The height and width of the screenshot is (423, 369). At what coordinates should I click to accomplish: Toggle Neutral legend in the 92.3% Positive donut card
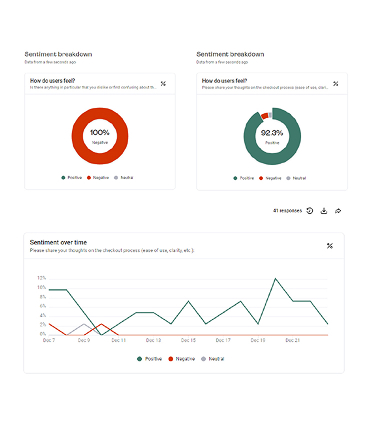[x=296, y=178]
